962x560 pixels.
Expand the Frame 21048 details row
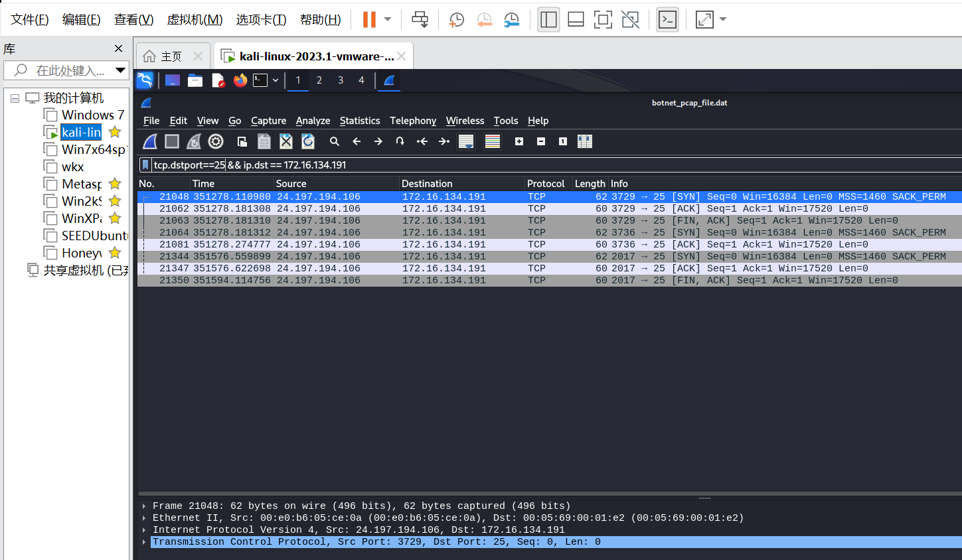click(144, 506)
